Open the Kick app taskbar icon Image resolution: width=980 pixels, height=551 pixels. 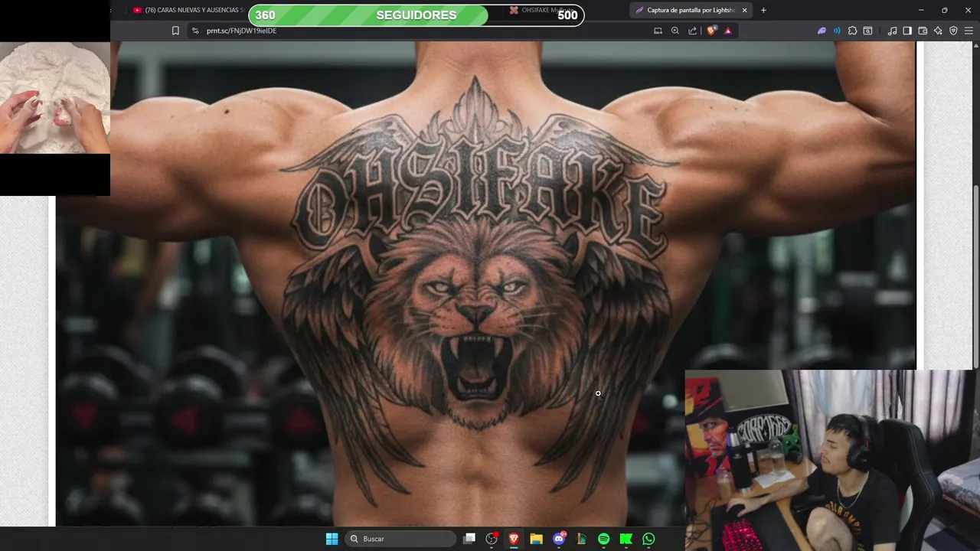(x=626, y=539)
